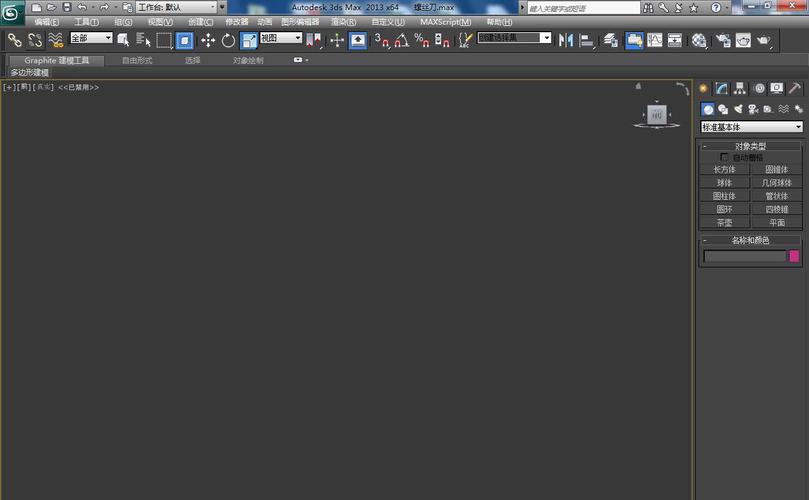The image size is (809, 500).
Task: Click the Use Pivot Point Center icon
Action: (x=313, y=40)
